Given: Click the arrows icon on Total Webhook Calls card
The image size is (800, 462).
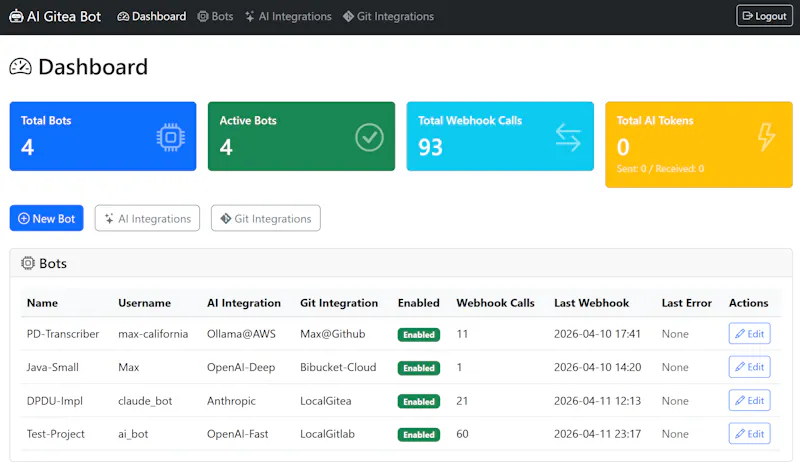Looking at the screenshot, I should [x=568, y=137].
